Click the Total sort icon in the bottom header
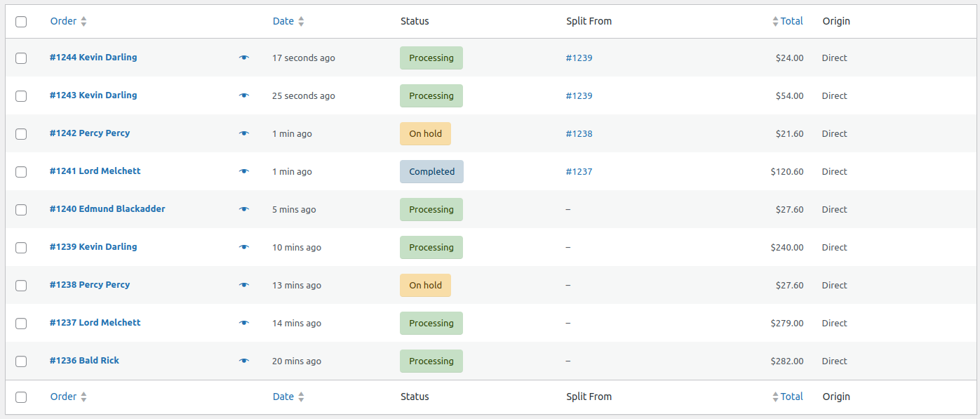This screenshot has width=980, height=419. click(x=775, y=396)
